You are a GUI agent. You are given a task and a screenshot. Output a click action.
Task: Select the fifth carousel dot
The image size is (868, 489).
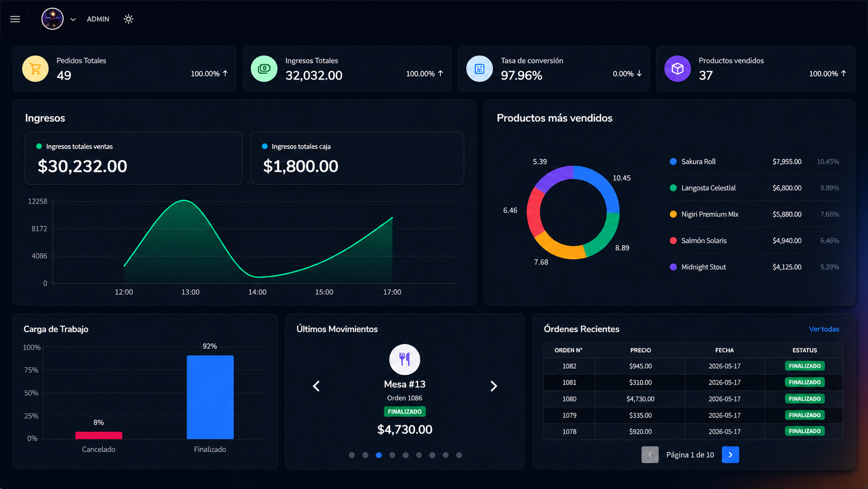(405, 455)
